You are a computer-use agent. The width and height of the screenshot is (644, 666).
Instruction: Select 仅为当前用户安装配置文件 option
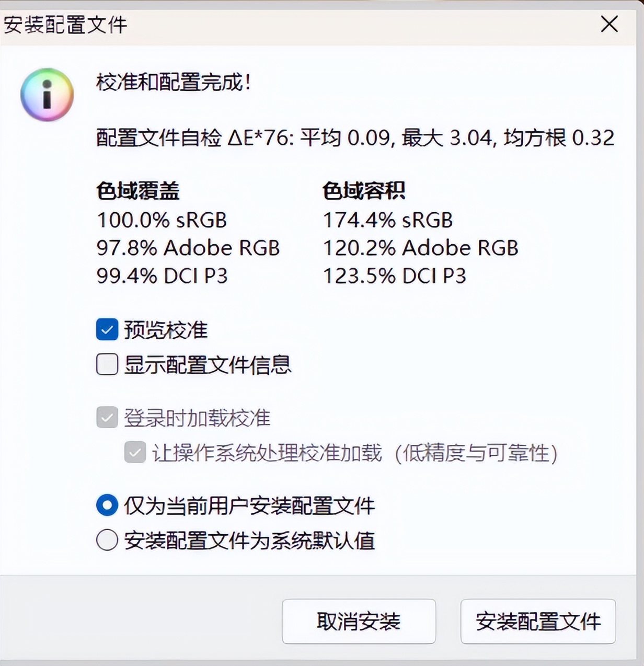coord(107,506)
